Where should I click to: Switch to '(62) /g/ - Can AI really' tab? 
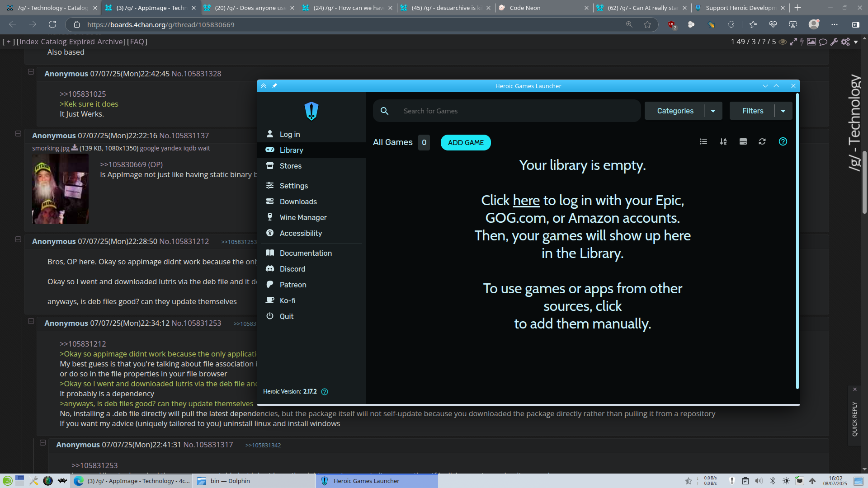coord(642,8)
